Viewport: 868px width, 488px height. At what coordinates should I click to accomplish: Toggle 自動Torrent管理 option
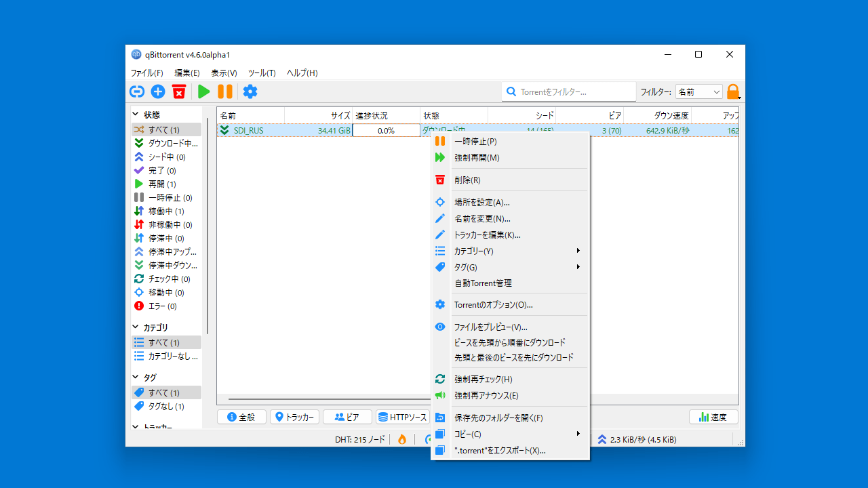click(510, 283)
